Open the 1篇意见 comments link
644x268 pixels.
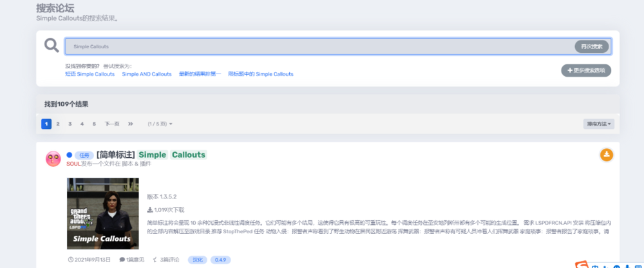pyautogui.click(x=132, y=260)
